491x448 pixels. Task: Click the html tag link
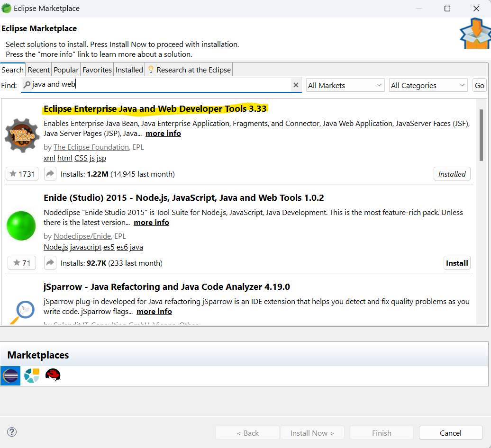coord(65,158)
